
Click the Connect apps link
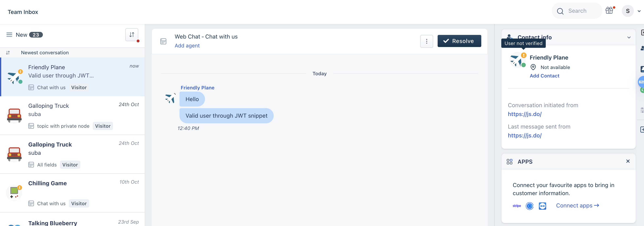(577, 206)
